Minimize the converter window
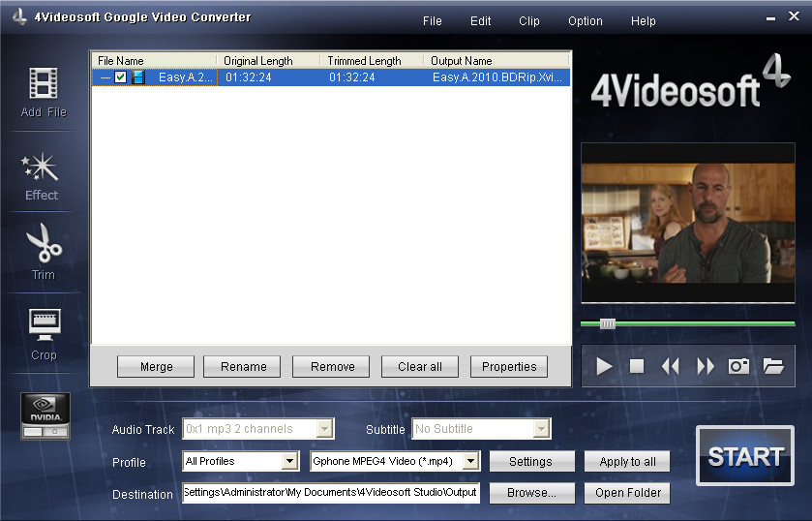The width and height of the screenshot is (812, 521). 771,18
